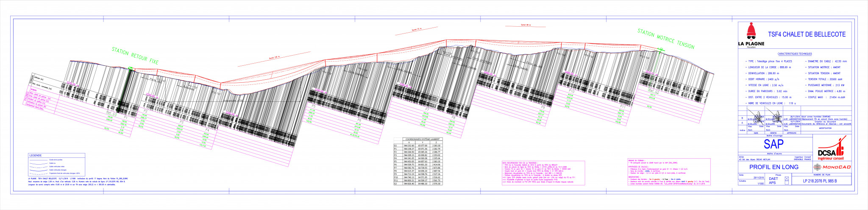Check the DAET phase checkbox
Viewport: 868px width, 210px height.
click(787, 179)
